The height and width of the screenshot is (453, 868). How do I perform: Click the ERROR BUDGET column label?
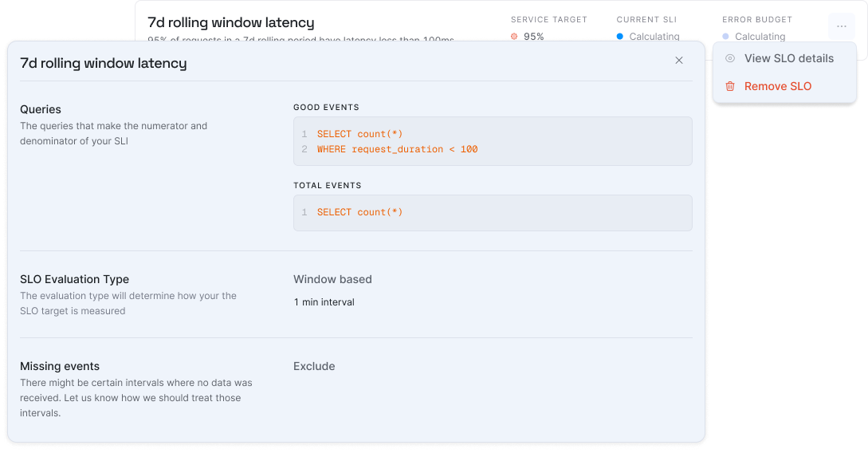[757, 19]
